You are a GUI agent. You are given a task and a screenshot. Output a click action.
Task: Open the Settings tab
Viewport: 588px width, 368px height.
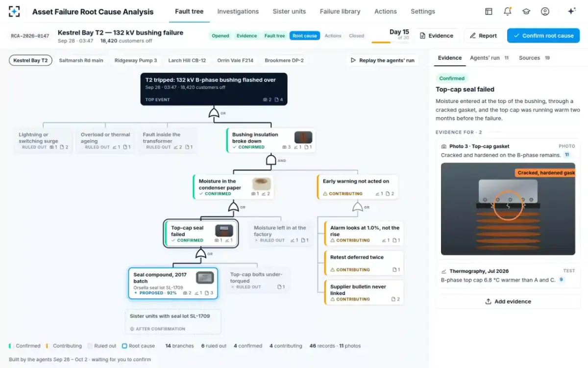pyautogui.click(x=423, y=11)
